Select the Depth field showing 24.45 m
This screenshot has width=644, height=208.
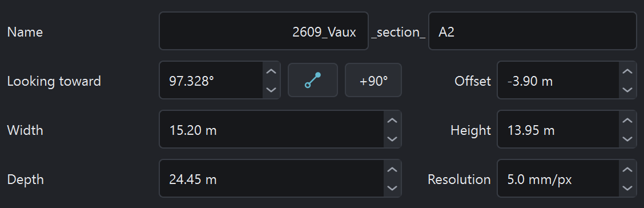[x=272, y=178]
